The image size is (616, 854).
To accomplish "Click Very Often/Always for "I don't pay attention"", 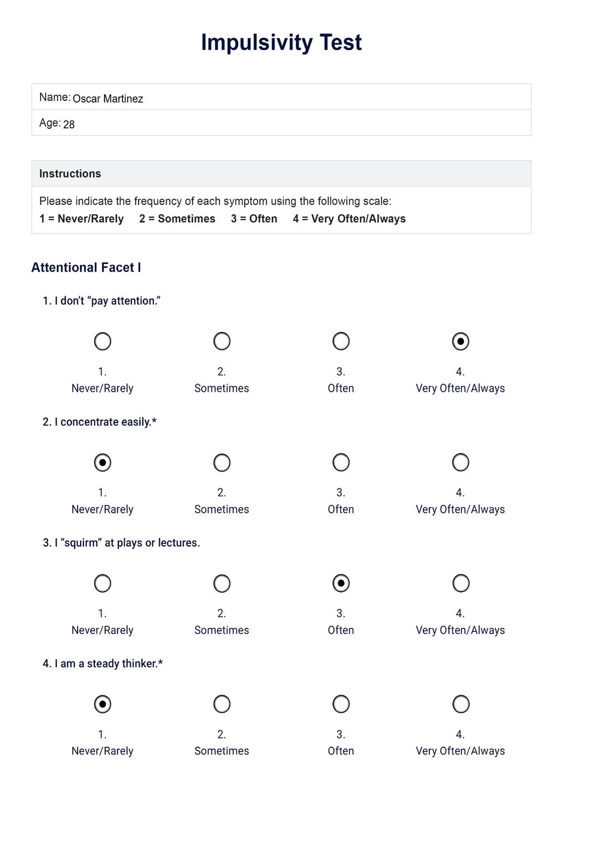I will [x=460, y=342].
